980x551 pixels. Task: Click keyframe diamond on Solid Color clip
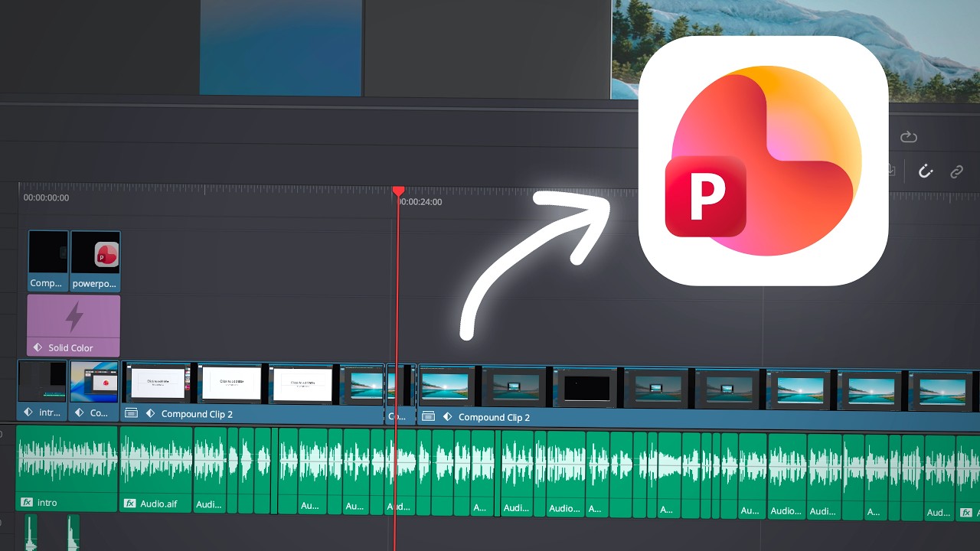coord(38,347)
